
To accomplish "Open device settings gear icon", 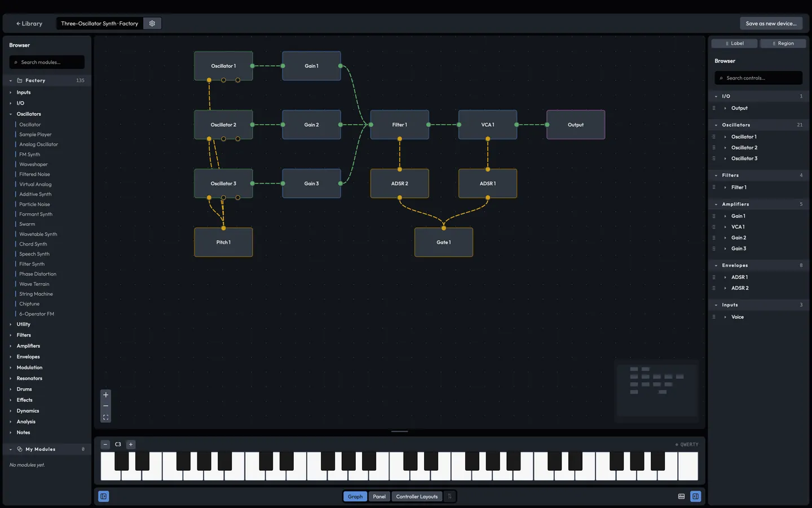I will [x=152, y=24].
